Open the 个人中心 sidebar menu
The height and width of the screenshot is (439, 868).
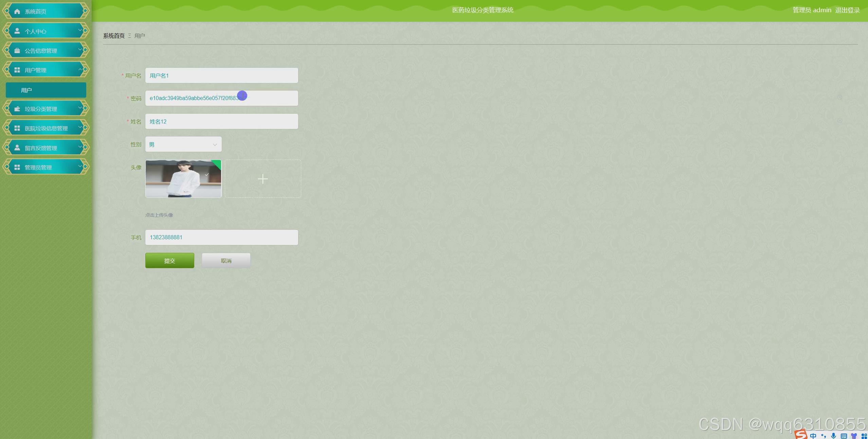click(46, 31)
